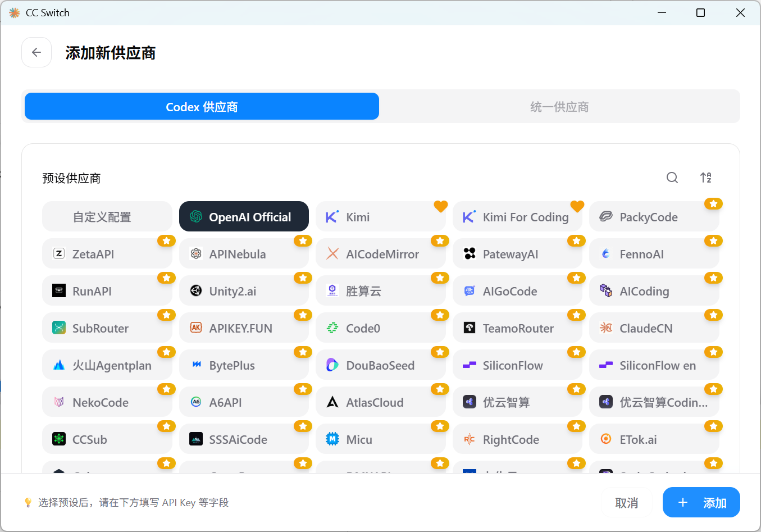This screenshot has width=761, height=532.
Task: Choose the DouBaoSeed preset
Action: tap(381, 365)
